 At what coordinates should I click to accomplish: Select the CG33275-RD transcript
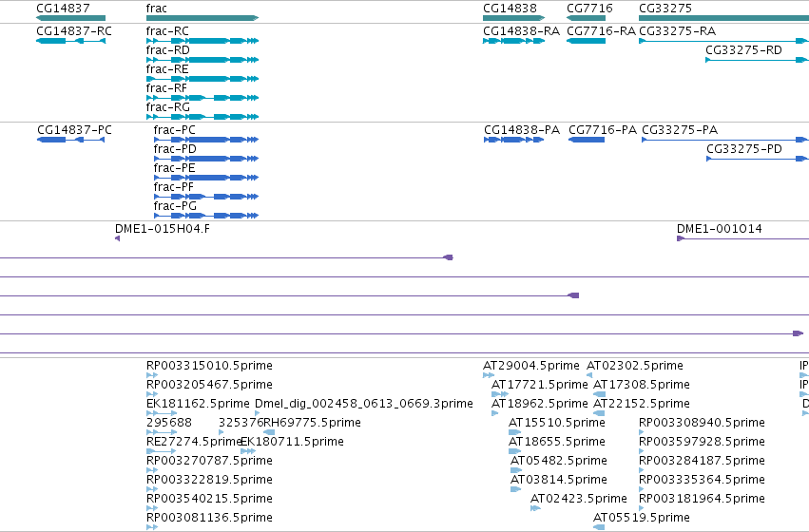pyautogui.click(x=743, y=50)
